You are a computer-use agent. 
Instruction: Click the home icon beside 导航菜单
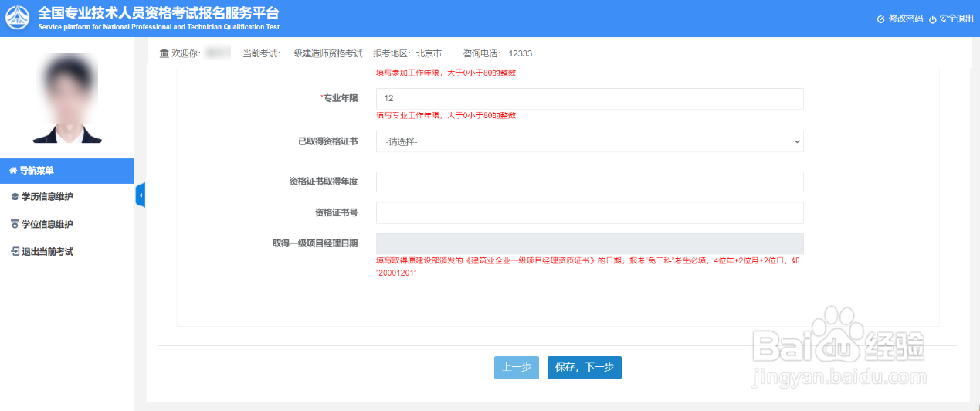pyautogui.click(x=12, y=171)
